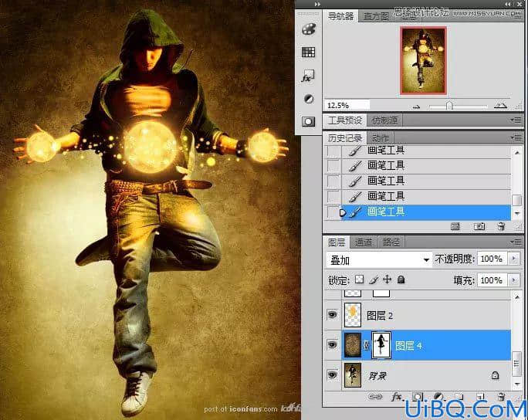The image size is (528, 420).
Task: Click the lock icon on 背景 layer
Action: tap(495, 375)
